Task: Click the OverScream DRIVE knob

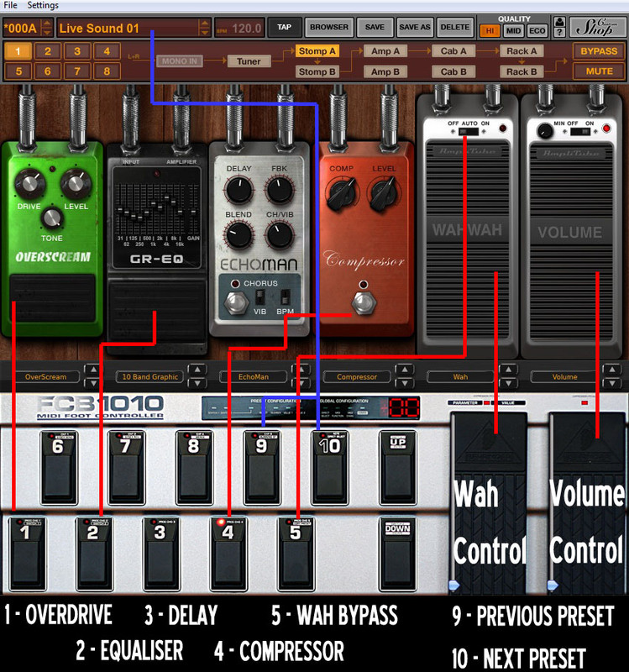Action: pyautogui.click(x=30, y=183)
